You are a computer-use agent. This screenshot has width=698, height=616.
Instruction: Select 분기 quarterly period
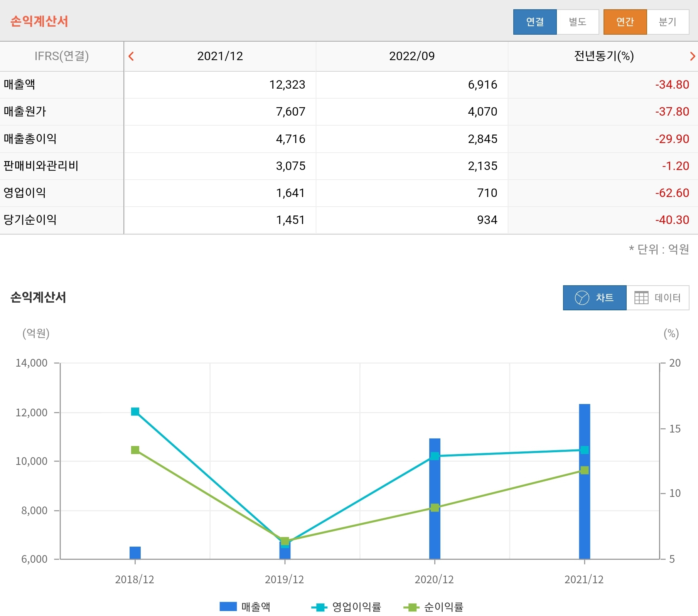pyautogui.click(x=668, y=22)
